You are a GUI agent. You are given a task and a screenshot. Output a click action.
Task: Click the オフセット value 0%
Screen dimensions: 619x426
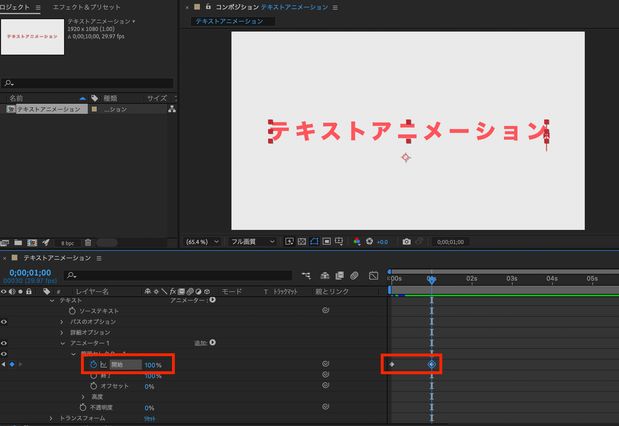(x=149, y=387)
